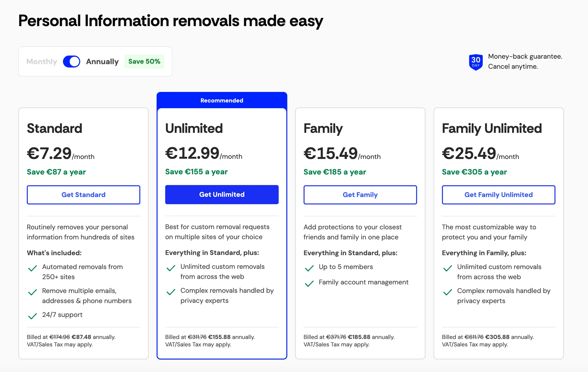Toggle the Monthly/Annually billing switch
The width and height of the screenshot is (588, 372).
click(72, 62)
